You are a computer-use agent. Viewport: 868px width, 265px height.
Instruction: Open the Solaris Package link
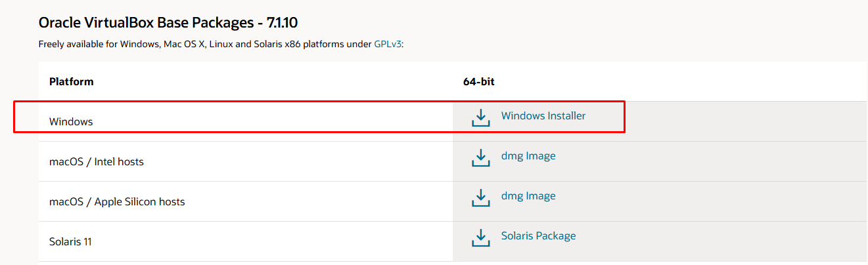pyautogui.click(x=538, y=236)
